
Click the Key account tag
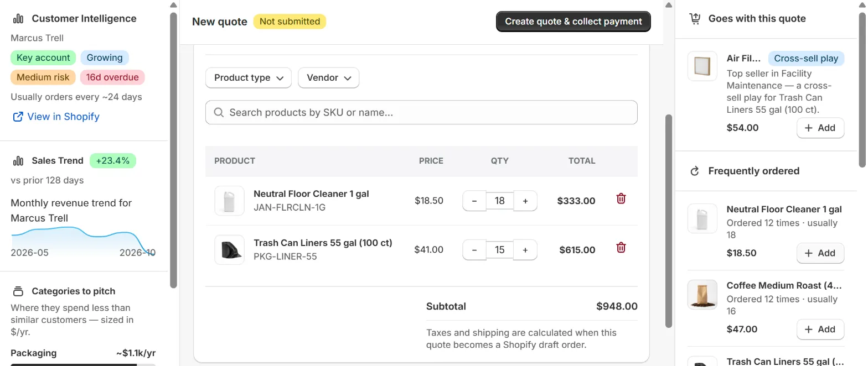pyautogui.click(x=43, y=57)
